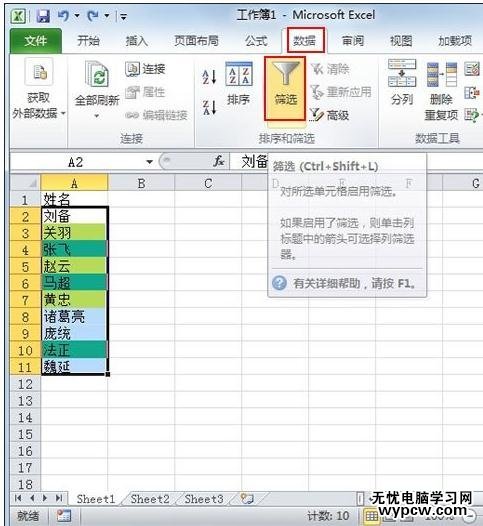Click the 编辑链接 edit links button

coord(156,115)
